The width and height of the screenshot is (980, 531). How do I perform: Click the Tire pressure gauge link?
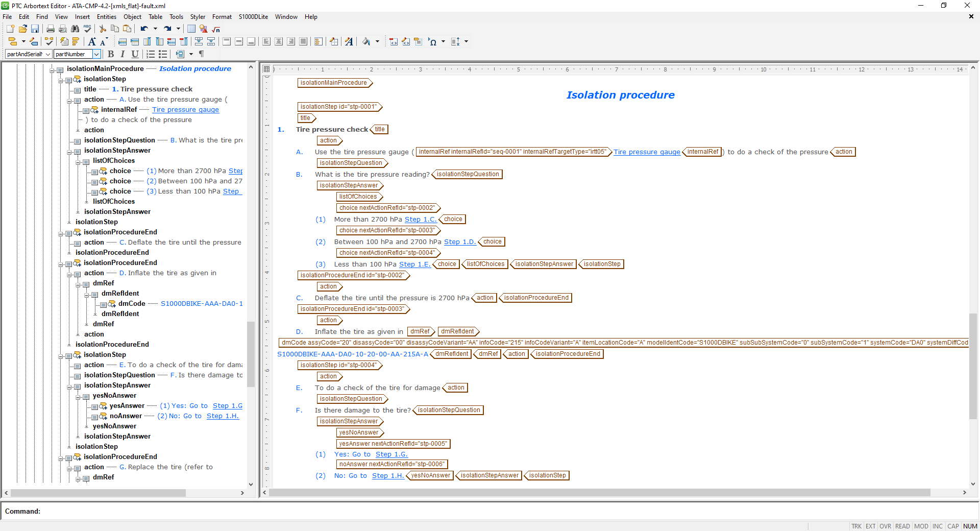(x=647, y=152)
